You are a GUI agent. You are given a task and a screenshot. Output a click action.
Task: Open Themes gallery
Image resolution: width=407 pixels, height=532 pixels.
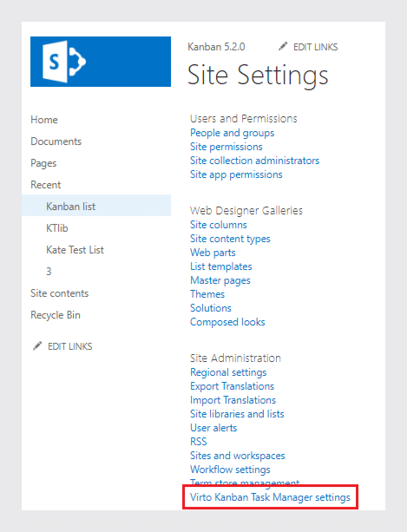207,294
